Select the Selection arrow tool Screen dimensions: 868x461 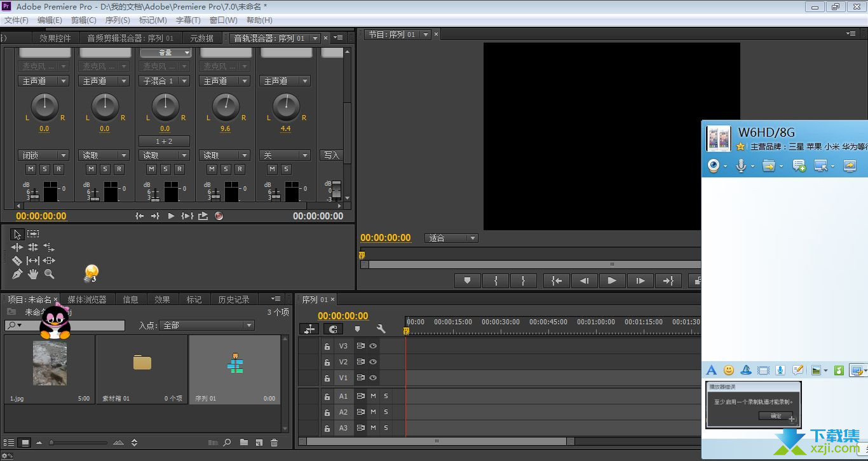coord(17,234)
